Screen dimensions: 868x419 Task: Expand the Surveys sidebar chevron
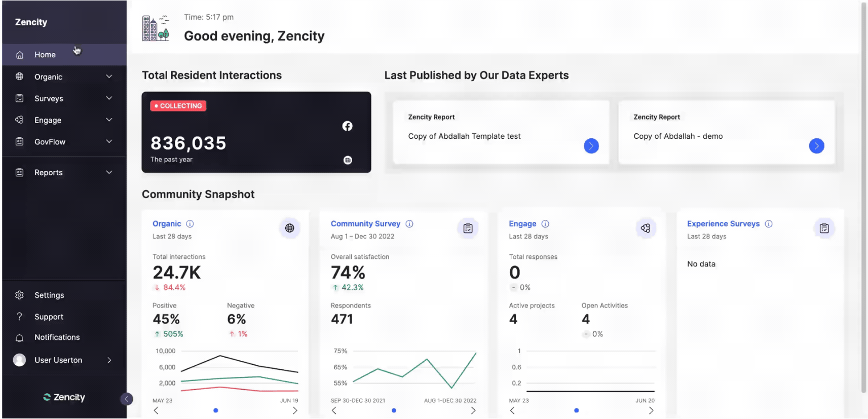[x=109, y=98]
